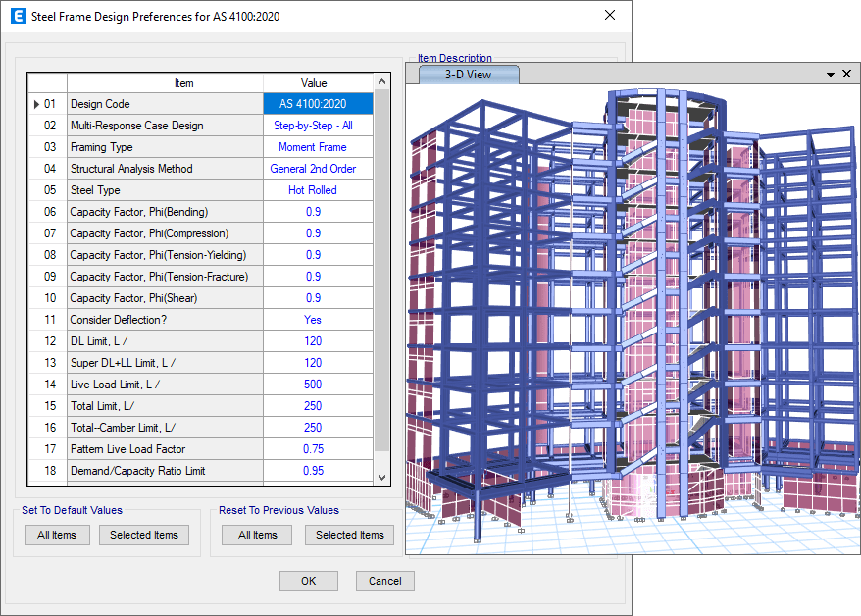Dismiss dialog with Cancel button
The width and height of the screenshot is (861, 616).
[x=385, y=581]
